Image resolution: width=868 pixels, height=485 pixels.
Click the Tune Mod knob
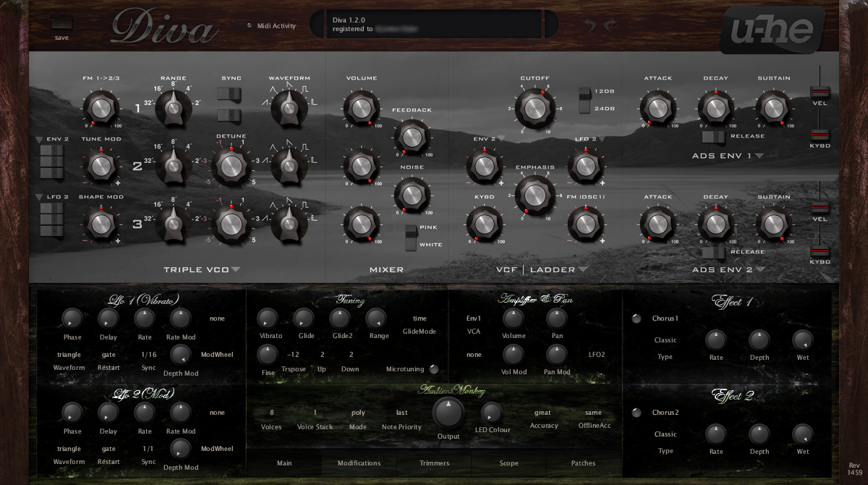101,166
